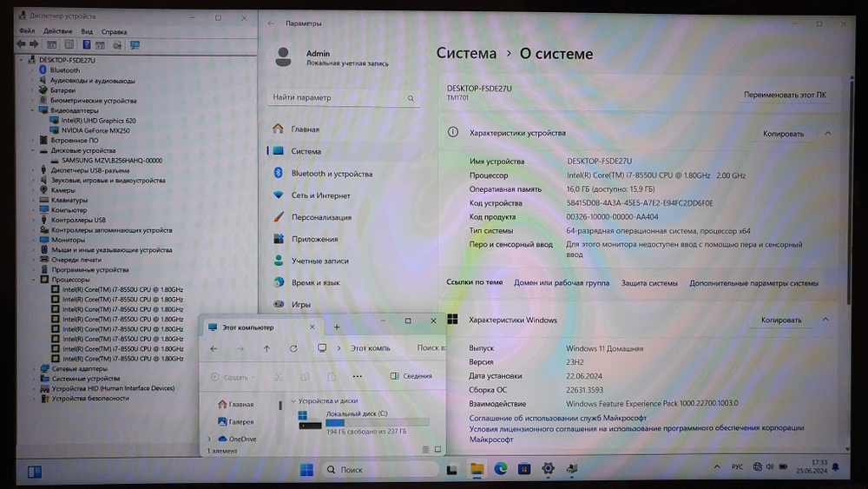Open the Settings gear icon on taskbar
868x489 pixels.
point(548,468)
